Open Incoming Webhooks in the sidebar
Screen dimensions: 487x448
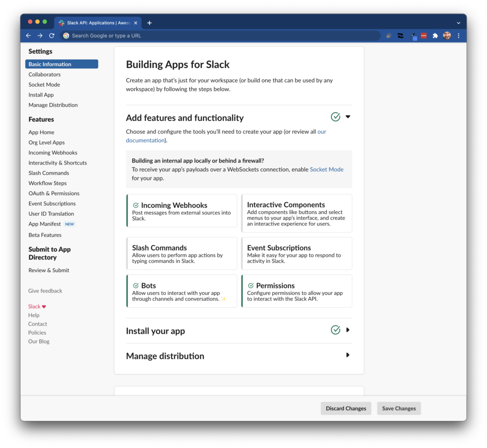pos(53,153)
